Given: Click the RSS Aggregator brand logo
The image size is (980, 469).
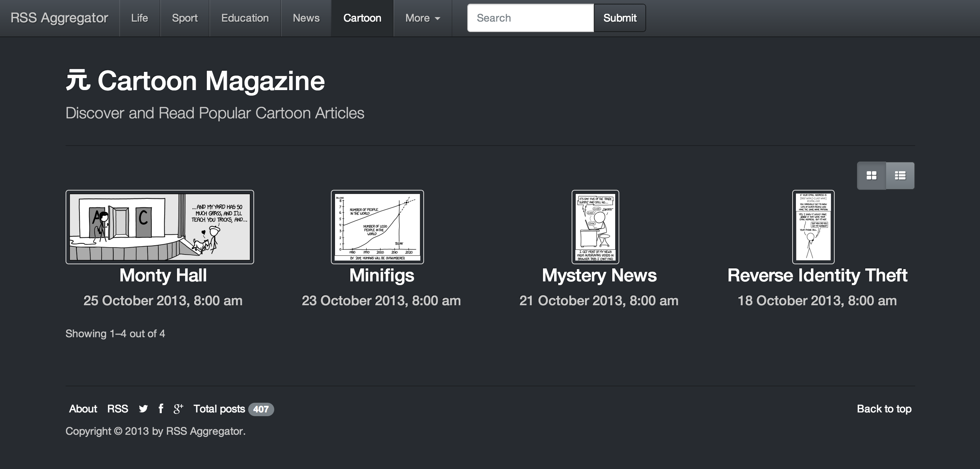Looking at the screenshot, I should coord(59,18).
